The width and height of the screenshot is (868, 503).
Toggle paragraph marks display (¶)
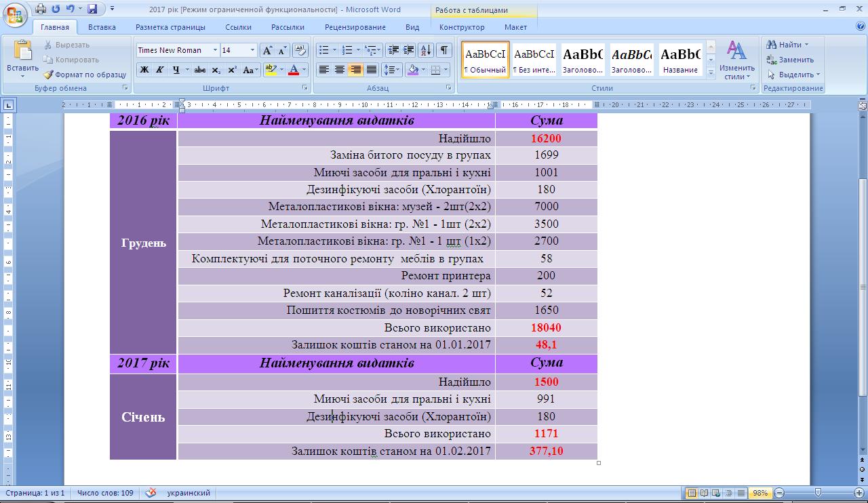(443, 50)
